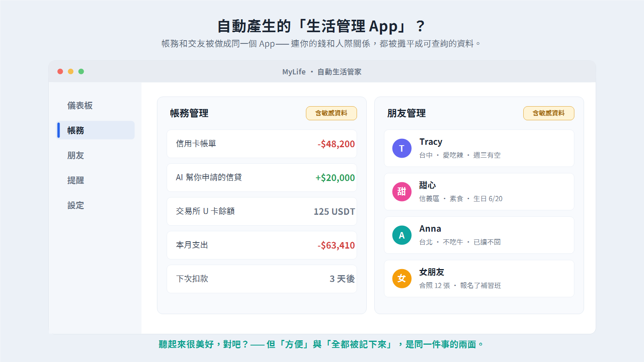Click the green maximize window dot
Screen dimensions: 644x362
(x=81, y=72)
